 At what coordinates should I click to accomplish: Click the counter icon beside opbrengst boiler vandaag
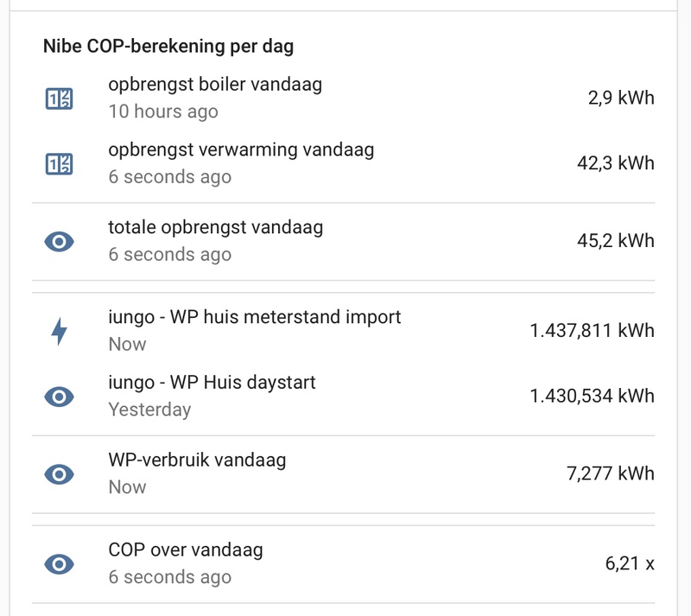point(59,98)
